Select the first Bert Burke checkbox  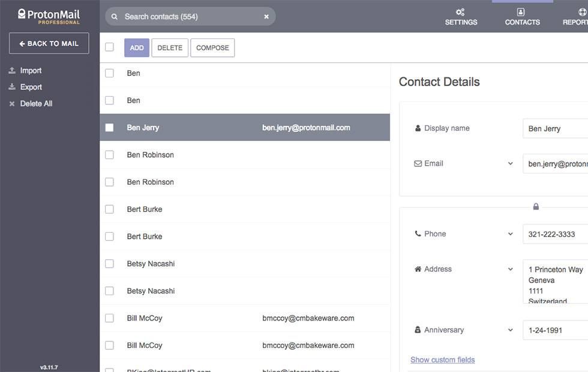pyautogui.click(x=109, y=209)
